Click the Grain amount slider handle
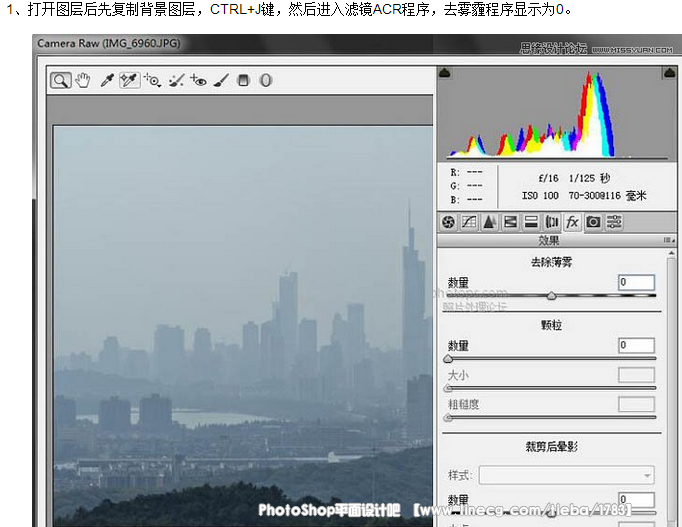Viewport: 682px width, 527px height. [x=448, y=360]
